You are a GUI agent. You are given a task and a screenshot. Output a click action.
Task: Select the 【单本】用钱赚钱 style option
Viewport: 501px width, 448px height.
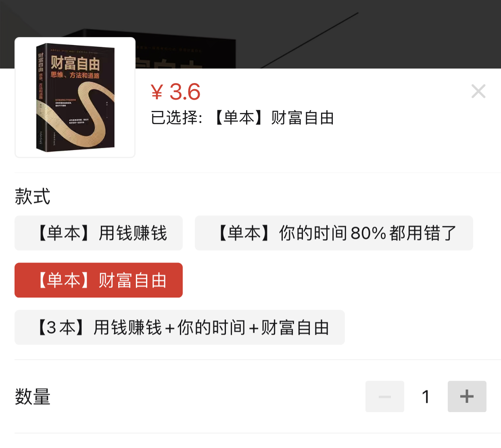point(98,233)
